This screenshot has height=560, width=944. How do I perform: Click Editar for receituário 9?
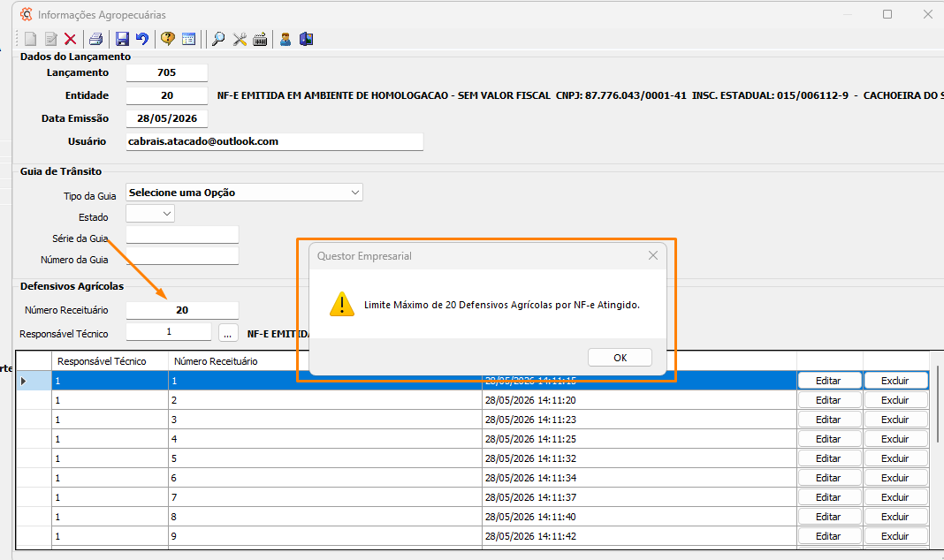(829, 536)
